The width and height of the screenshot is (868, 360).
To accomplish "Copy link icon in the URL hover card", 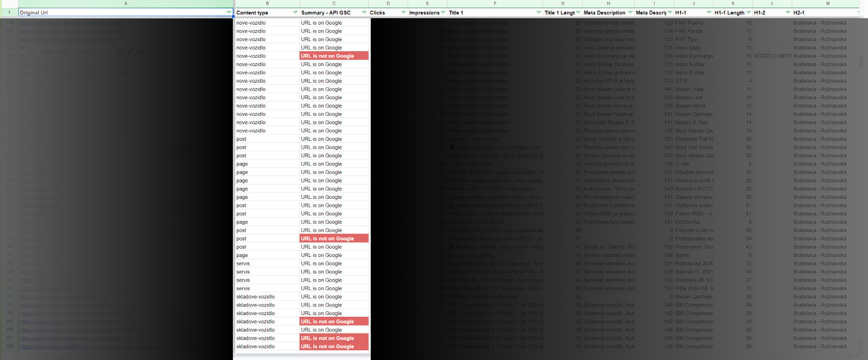I will point(119,51).
